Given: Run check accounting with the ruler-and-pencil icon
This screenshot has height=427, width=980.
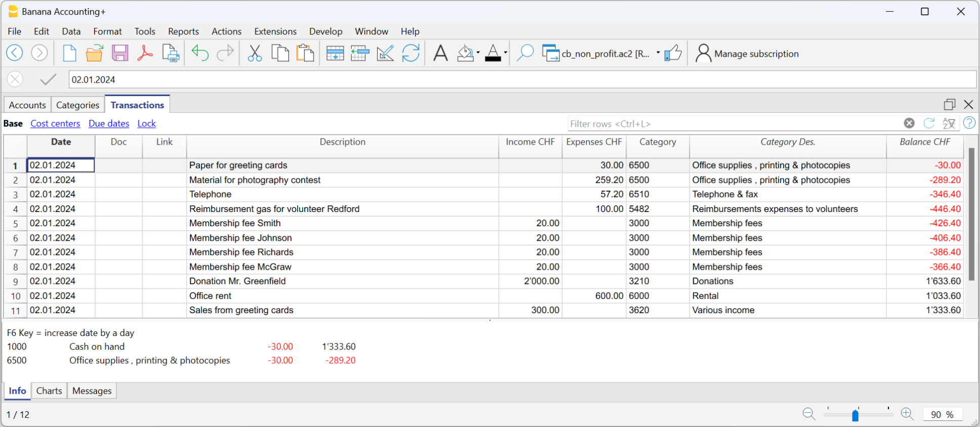Looking at the screenshot, I should (x=385, y=53).
